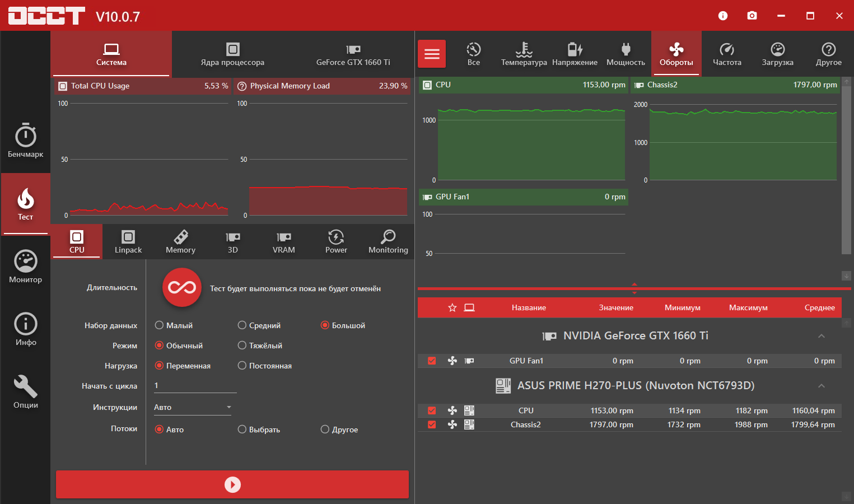Click the infinite duration loop icon
This screenshot has width=854, height=504.
182,287
